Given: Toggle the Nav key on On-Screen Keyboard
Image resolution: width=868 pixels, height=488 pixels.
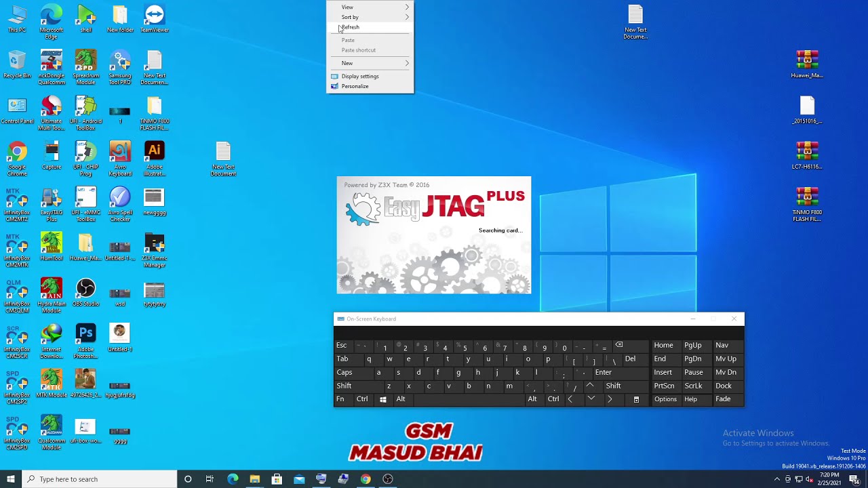Looking at the screenshot, I should tap(728, 346).
